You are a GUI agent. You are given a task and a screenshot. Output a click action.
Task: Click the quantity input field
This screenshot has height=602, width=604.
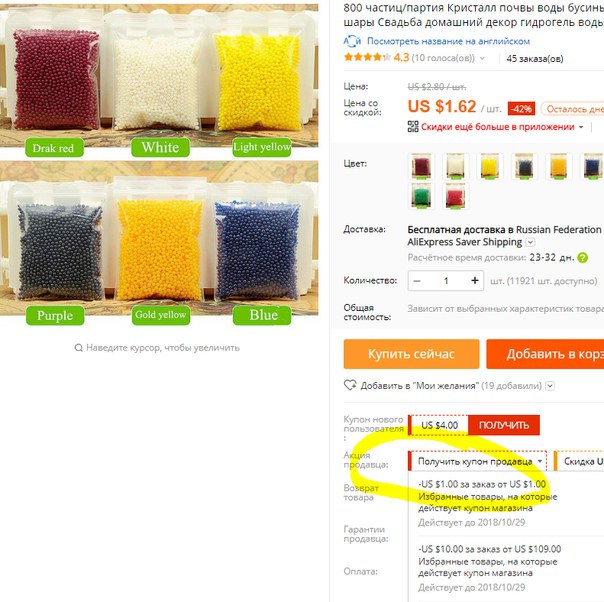446,280
